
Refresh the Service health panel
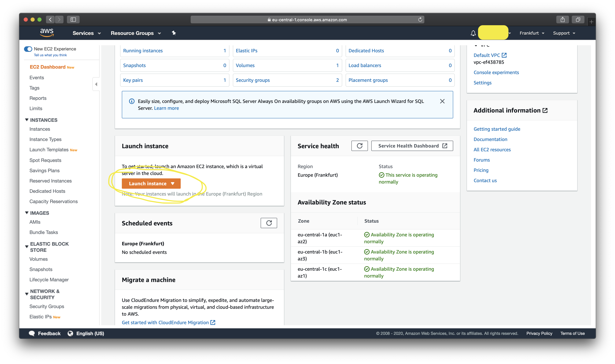(359, 146)
